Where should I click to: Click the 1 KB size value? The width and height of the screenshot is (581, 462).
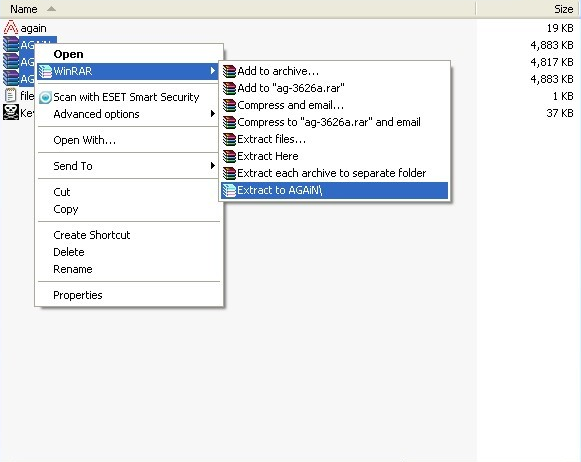click(563, 96)
